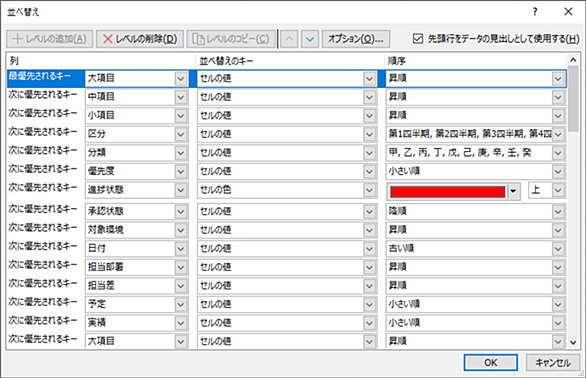Open the 昇順 order dropdown for 対象環境
Image resolution: width=586 pixels, height=378 pixels.
[558, 230]
